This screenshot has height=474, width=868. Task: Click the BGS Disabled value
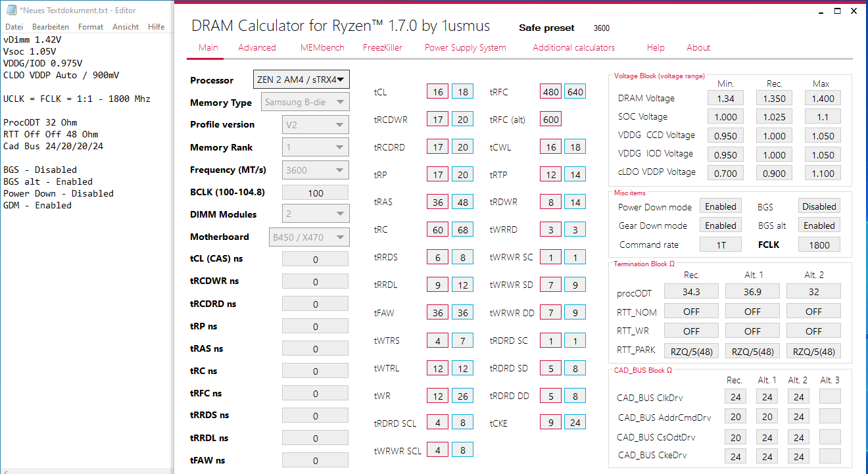coord(819,206)
